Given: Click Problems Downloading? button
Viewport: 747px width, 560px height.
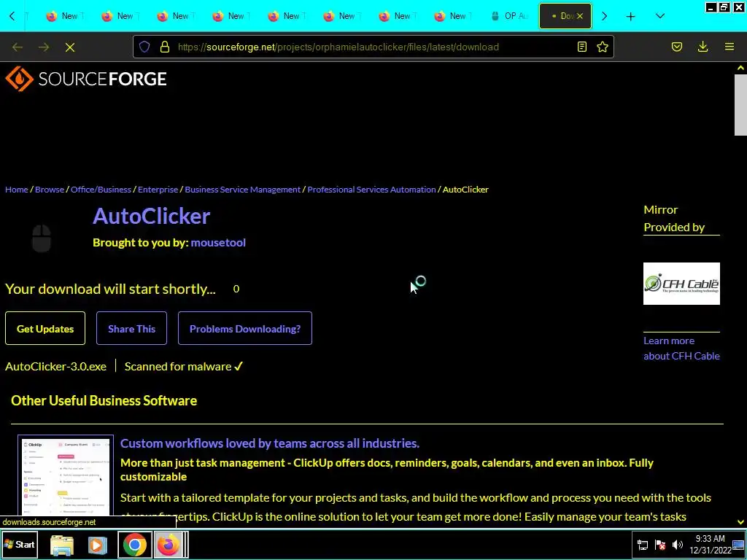Looking at the screenshot, I should pyautogui.click(x=245, y=329).
